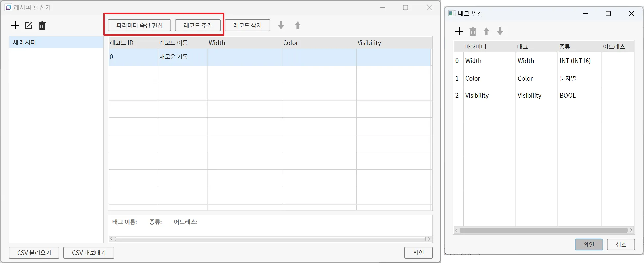
Task: Click the Width cell of record 0
Action: 245,57
